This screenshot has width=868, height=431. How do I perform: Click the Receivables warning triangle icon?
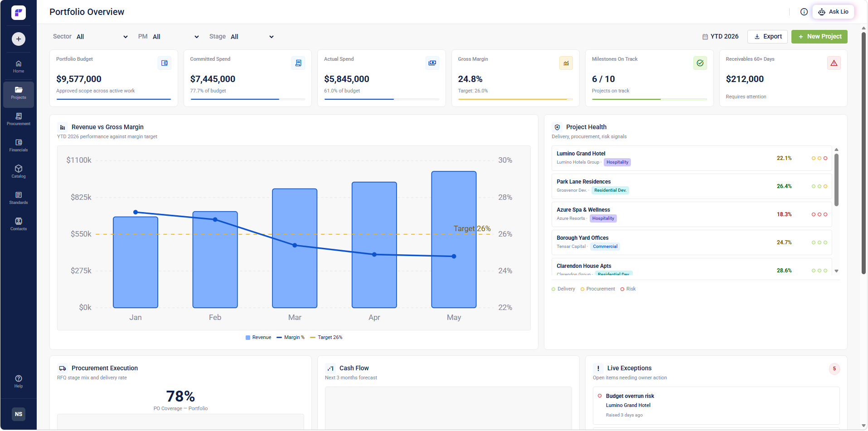tap(834, 63)
